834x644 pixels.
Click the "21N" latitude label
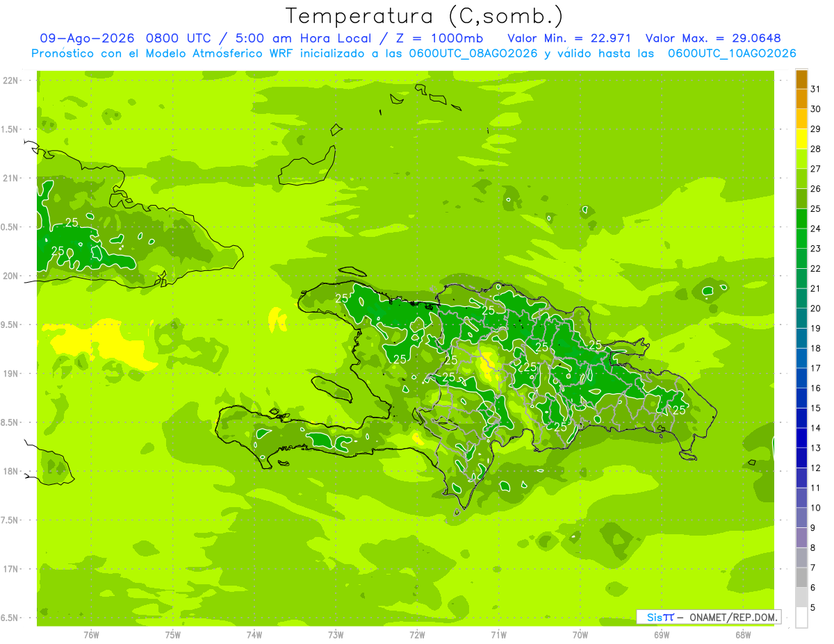coord(10,179)
